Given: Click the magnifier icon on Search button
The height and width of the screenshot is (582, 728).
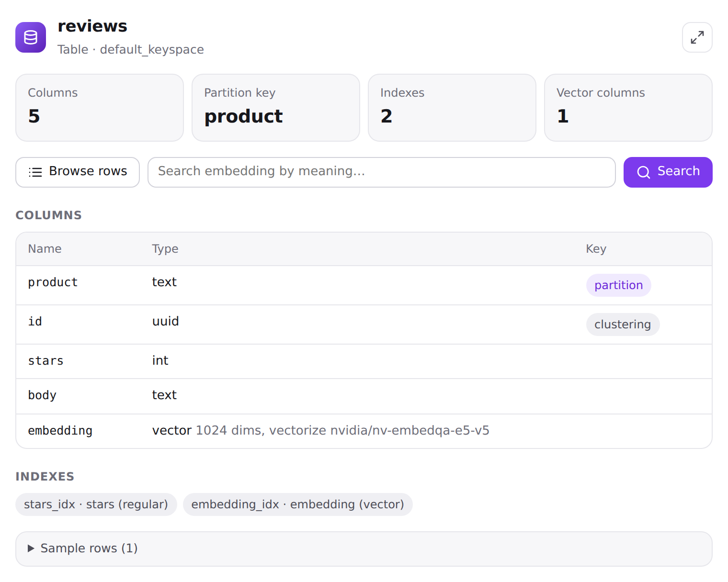Looking at the screenshot, I should point(643,172).
